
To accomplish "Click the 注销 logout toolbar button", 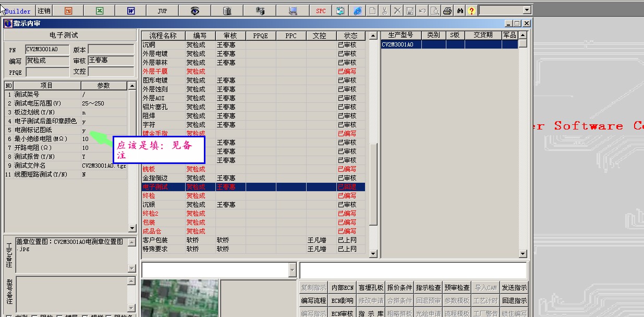I will (x=44, y=10).
